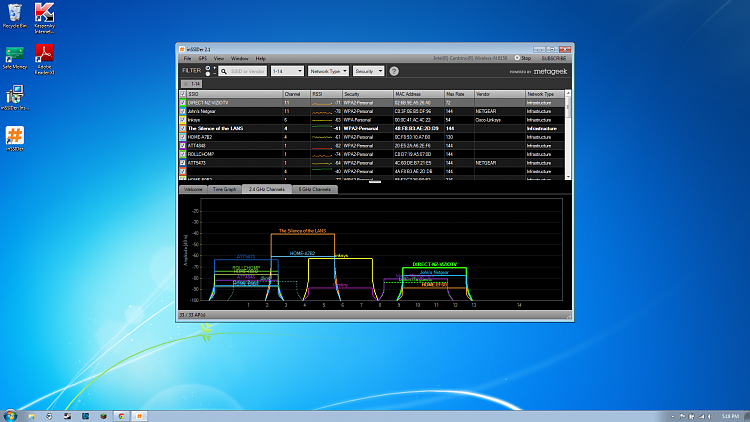
Task: Open the File menu
Action: click(188, 58)
